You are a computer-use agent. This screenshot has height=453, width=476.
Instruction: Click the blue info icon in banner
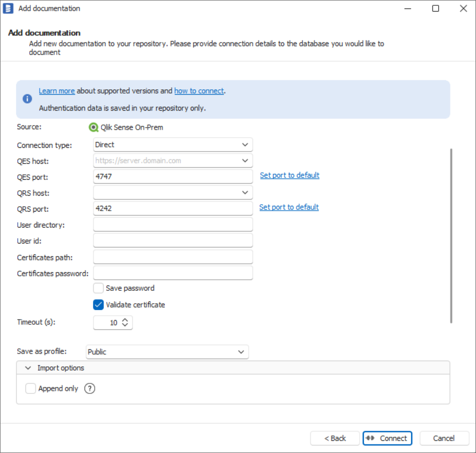27,99
